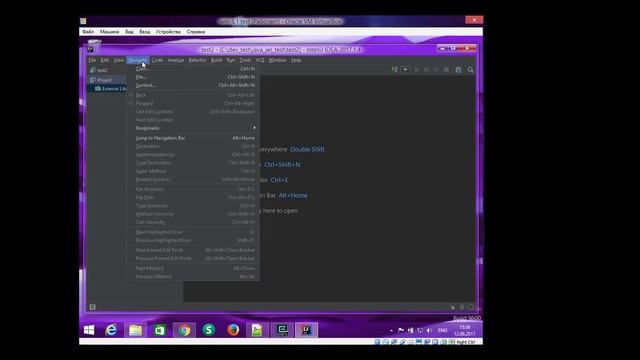Open the VirtualBox Ввод menu
This screenshot has width=640, height=360.
[x=144, y=32]
